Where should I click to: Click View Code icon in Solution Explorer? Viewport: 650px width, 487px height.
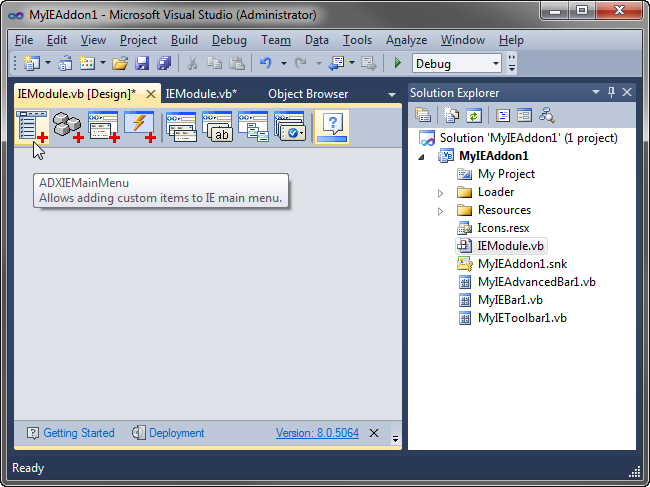point(503,115)
